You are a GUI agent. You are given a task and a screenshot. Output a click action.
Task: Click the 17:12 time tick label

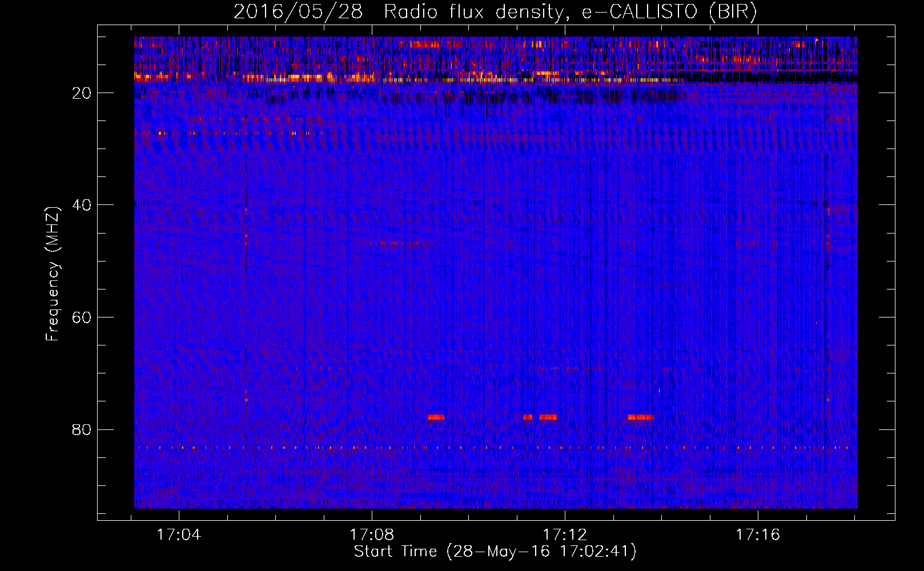pyautogui.click(x=565, y=535)
